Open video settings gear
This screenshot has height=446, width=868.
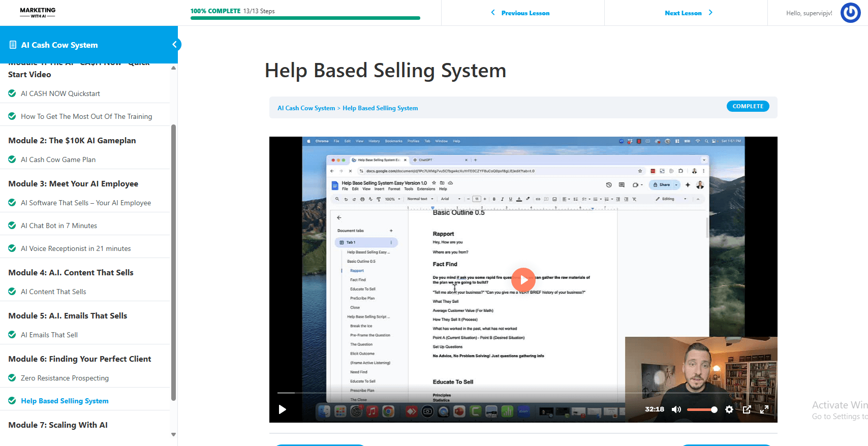tap(729, 409)
